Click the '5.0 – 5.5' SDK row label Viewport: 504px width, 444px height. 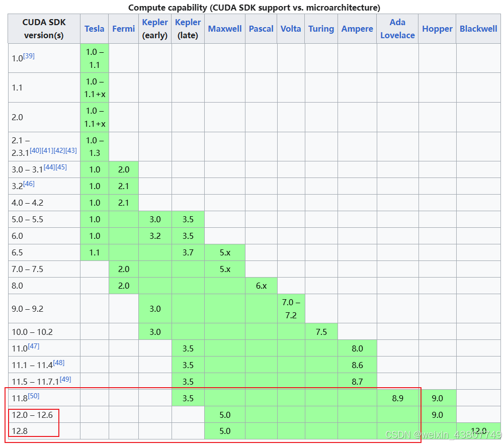click(x=27, y=219)
